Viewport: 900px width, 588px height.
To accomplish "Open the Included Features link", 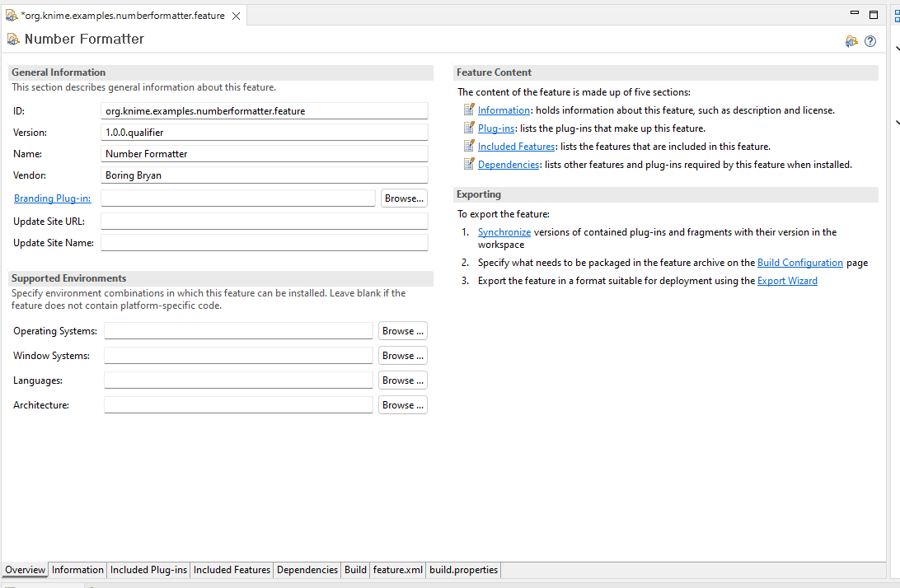I will pyautogui.click(x=516, y=147).
